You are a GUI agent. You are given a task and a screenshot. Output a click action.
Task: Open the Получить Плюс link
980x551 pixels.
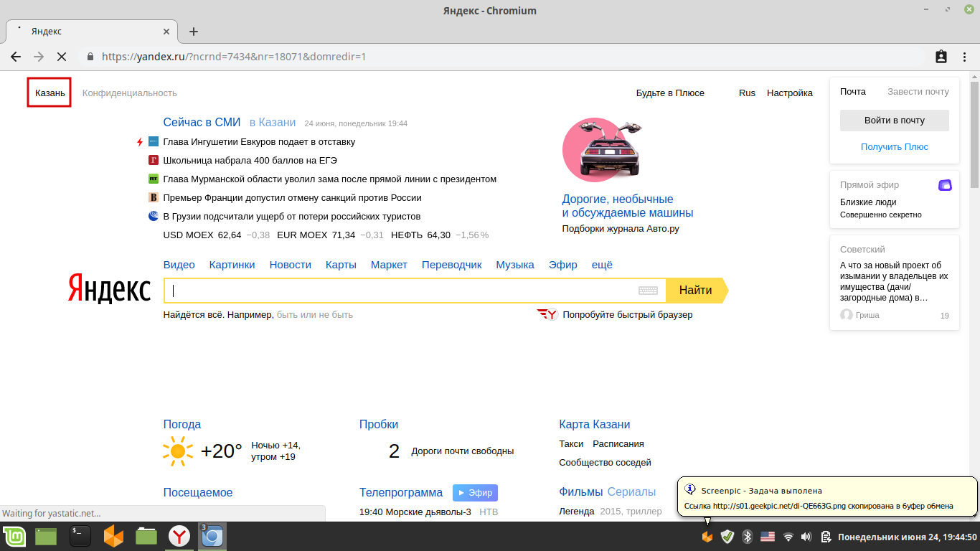point(895,146)
